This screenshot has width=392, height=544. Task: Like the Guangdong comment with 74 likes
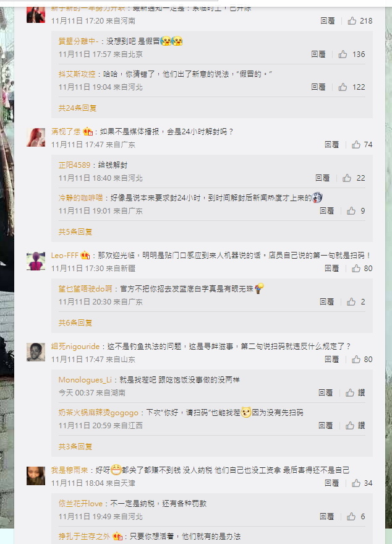tap(356, 144)
